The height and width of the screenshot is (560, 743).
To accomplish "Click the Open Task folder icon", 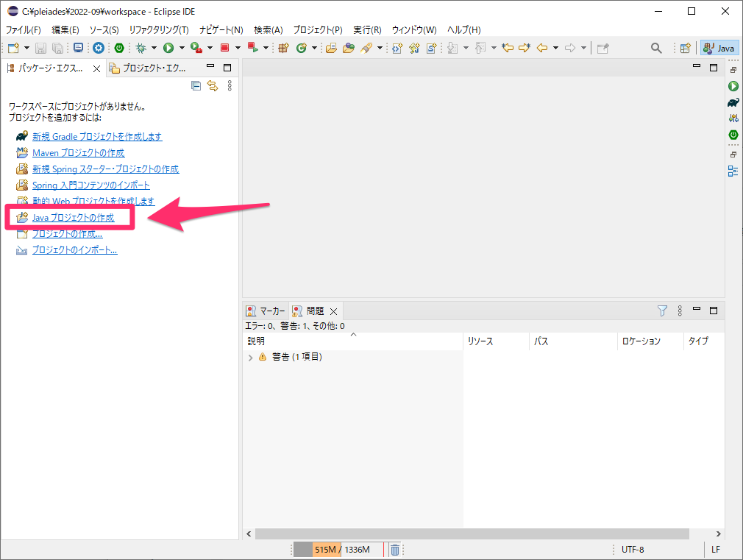I will pos(349,48).
